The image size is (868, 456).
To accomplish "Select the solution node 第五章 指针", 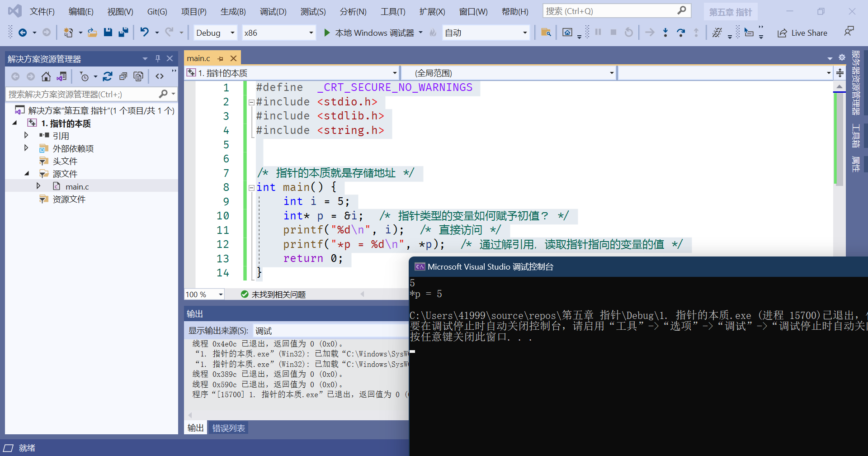I will click(x=94, y=110).
